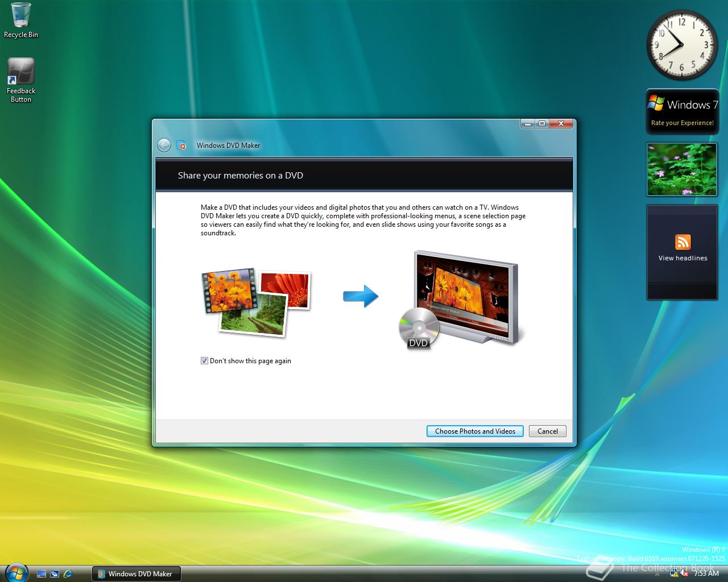Click the back arrow in DVD Maker
Screen dimensions: 728x582
click(164, 145)
